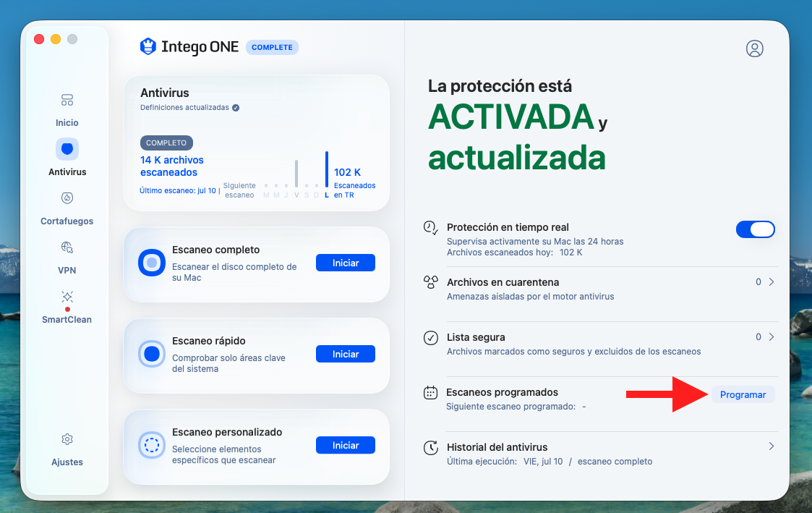Click the Antivirus summary card title
This screenshot has height=513, width=812.
coord(165,93)
